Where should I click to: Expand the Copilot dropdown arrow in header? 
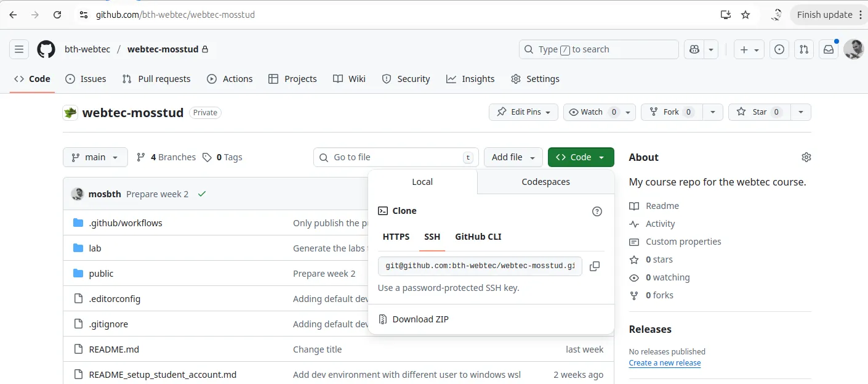pyautogui.click(x=712, y=49)
